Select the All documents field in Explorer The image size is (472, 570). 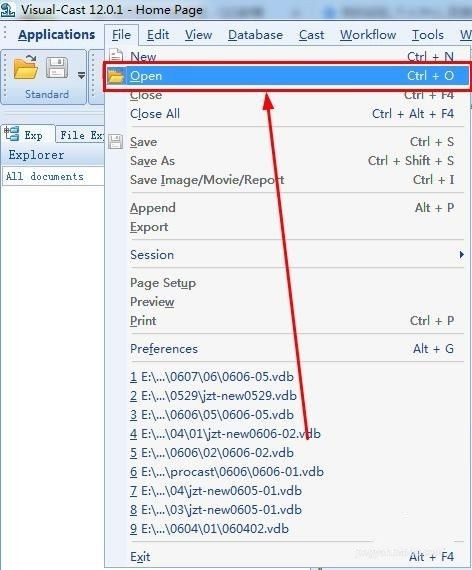click(53, 177)
